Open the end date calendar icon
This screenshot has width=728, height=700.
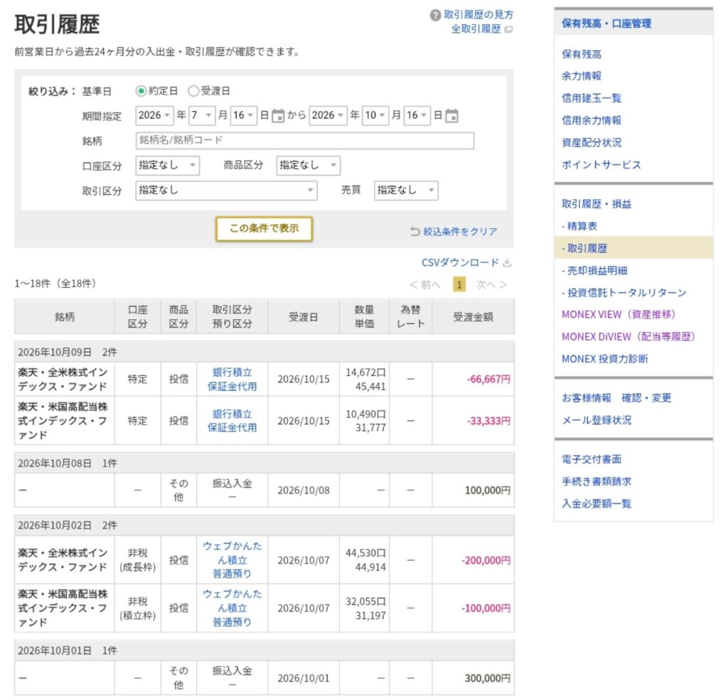pyautogui.click(x=451, y=116)
